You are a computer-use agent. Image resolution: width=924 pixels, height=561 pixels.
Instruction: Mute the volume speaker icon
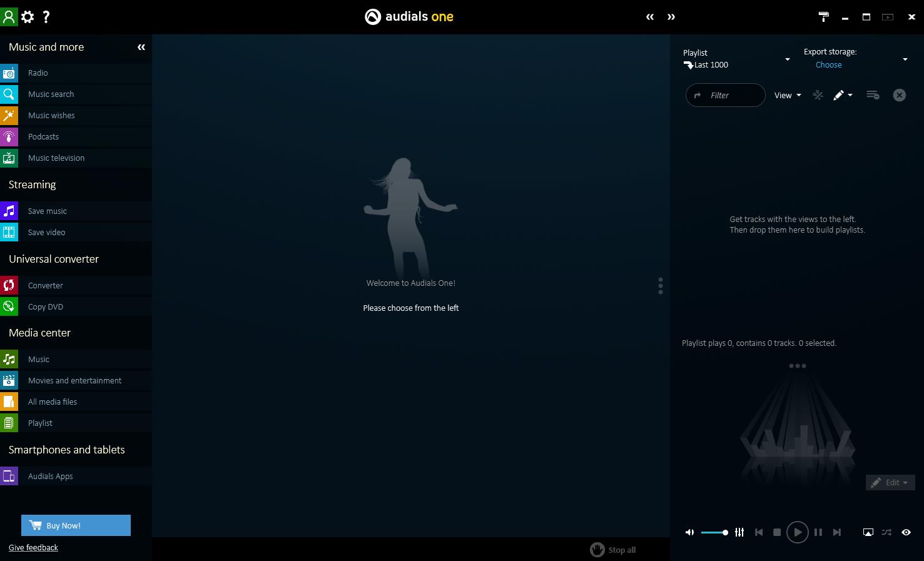point(689,532)
